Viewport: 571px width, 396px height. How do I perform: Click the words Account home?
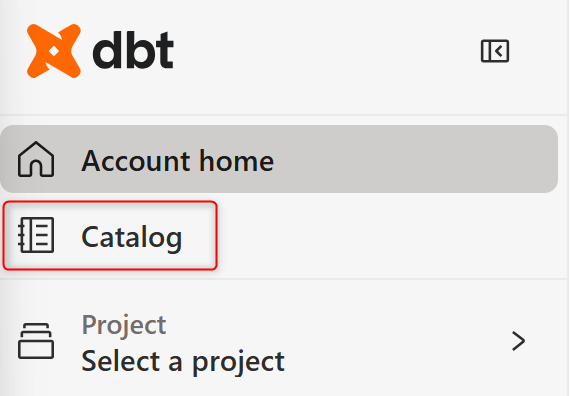(178, 161)
